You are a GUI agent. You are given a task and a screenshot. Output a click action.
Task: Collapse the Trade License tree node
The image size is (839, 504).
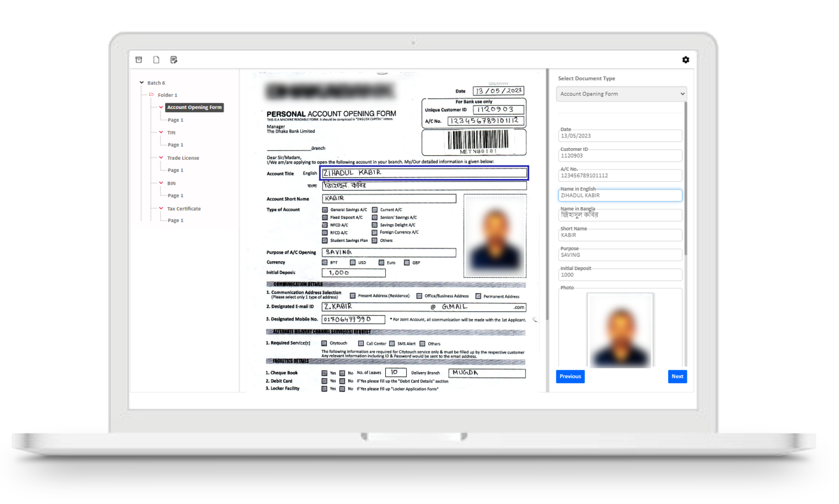[161, 157]
